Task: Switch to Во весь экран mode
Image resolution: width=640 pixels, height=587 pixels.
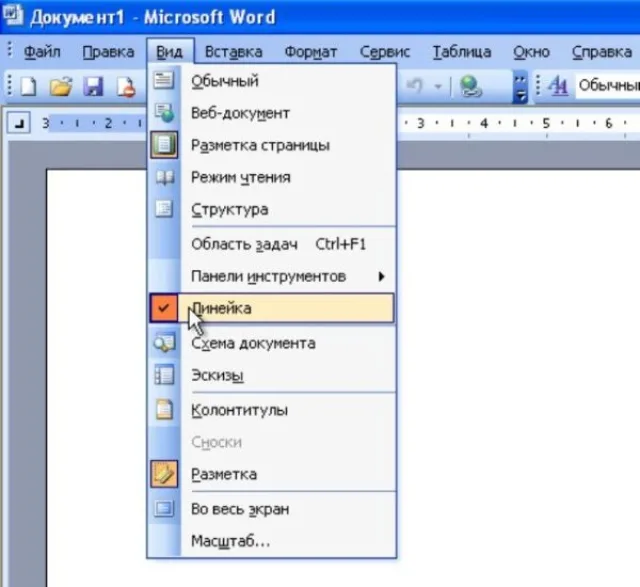Action: click(272, 509)
